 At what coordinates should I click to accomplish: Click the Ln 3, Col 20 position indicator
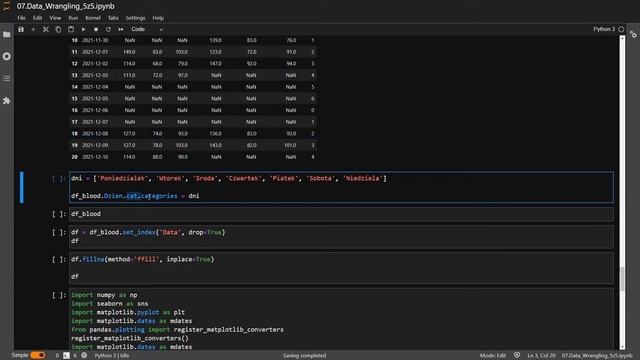541,356
